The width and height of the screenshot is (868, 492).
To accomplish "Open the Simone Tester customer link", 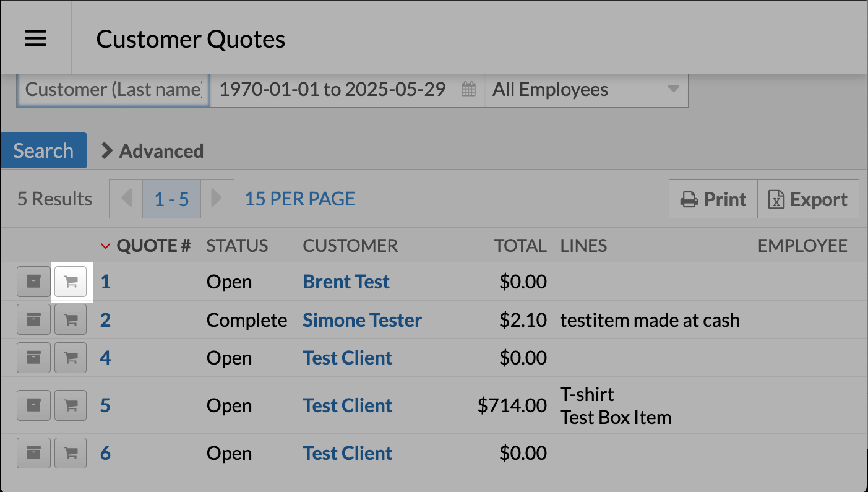I will tap(362, 320).
